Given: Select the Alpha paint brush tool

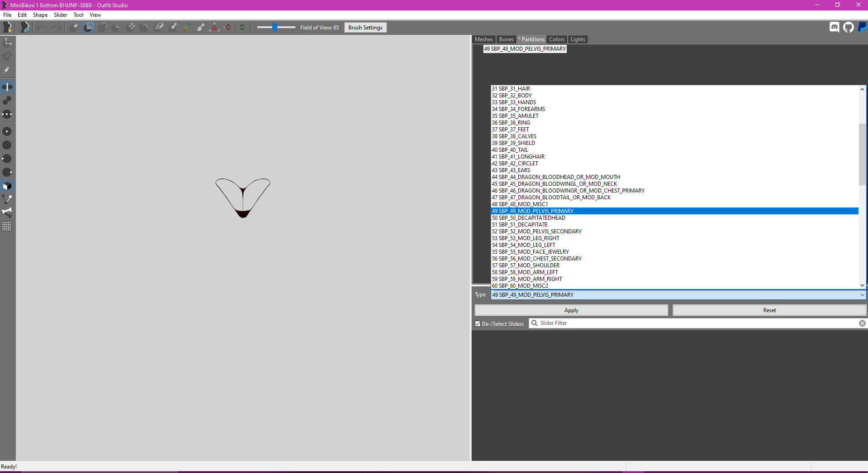Looking at the screenshot, I should point(201,27).
